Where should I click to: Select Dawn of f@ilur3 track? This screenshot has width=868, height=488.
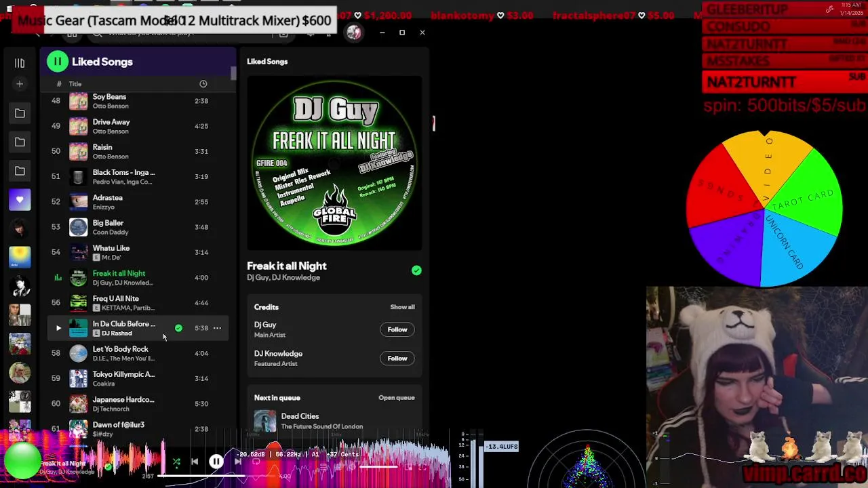(138, 428)
